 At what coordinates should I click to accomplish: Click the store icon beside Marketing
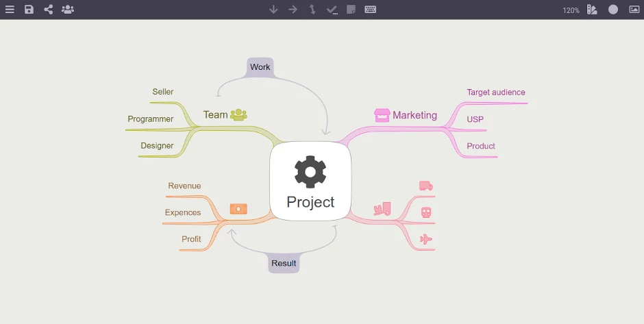382,115
